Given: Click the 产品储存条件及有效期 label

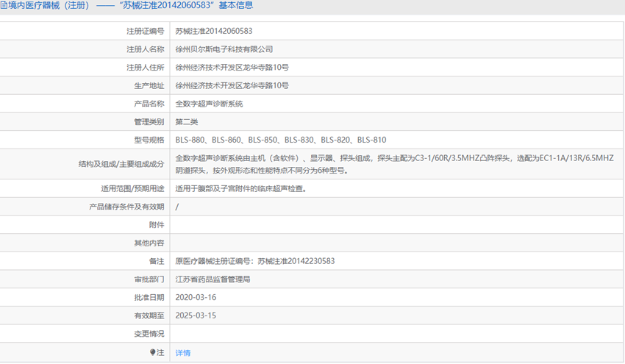Looking at the screenshot, I should (x=126, y=207).
